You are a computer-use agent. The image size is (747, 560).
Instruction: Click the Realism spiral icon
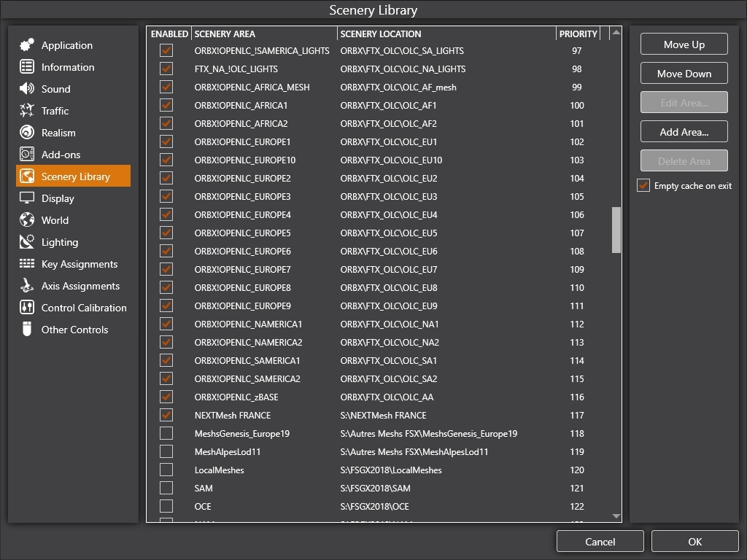27,133
